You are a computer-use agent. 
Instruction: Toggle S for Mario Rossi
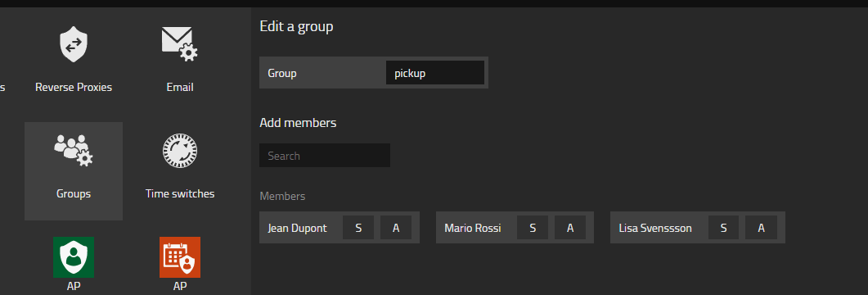533,227
